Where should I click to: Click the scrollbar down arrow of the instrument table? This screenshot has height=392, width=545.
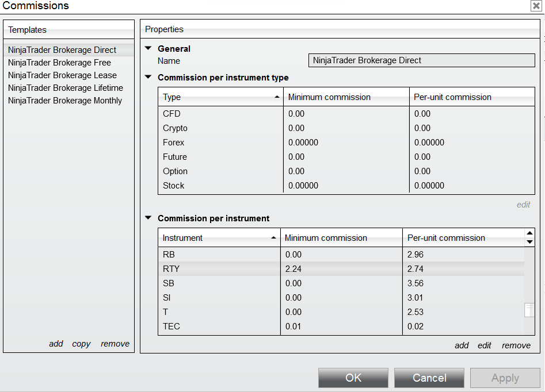(529, 243)
